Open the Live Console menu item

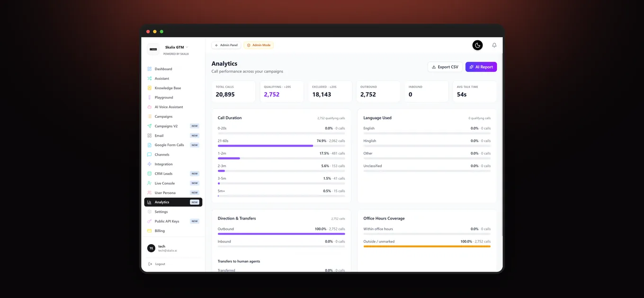coord(173,183)
